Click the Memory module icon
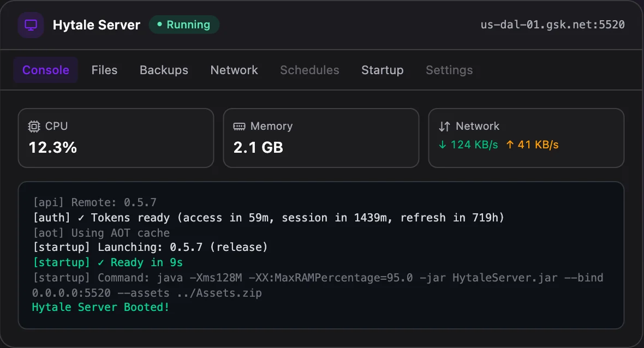Viewport: 644px width, 348px height. [x=239, y=127]
